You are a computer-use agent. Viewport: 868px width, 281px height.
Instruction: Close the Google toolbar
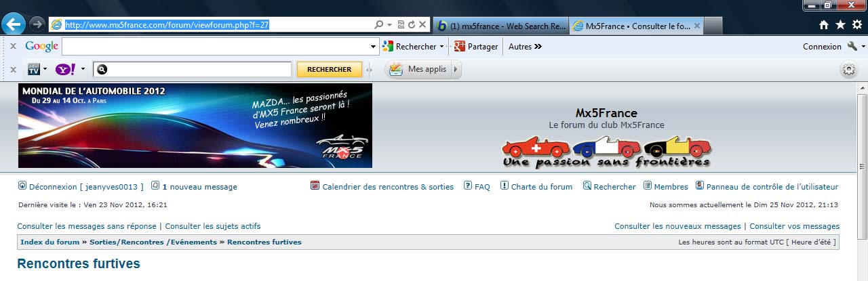coord(13,47)
